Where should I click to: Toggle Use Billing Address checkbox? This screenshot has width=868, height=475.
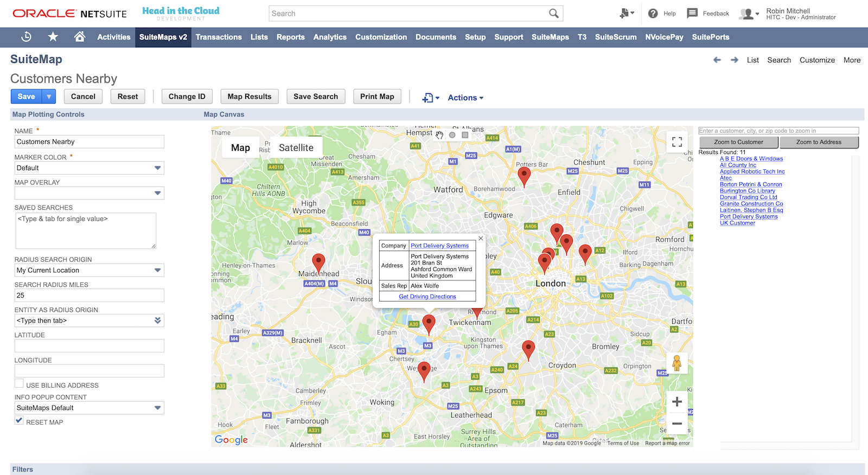19,383
